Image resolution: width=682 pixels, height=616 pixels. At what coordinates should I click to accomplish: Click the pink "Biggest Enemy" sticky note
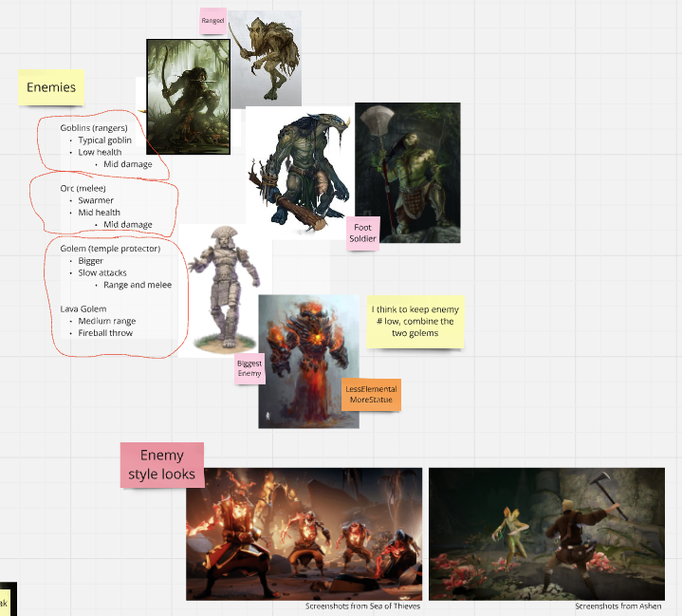249,368
